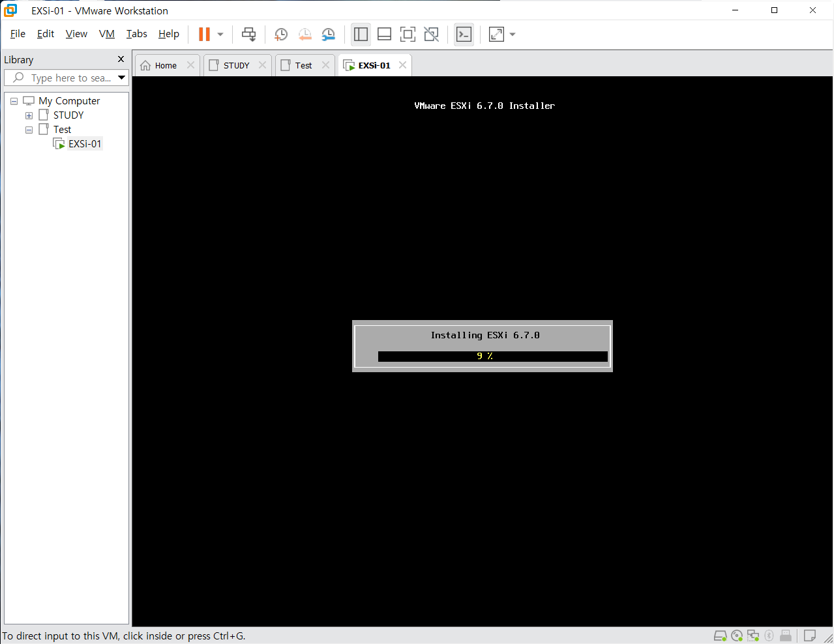Image resolution: width=834 pixels, height=644 pixels.
Task: Open the File menu
Action: (x=18, y=34)
